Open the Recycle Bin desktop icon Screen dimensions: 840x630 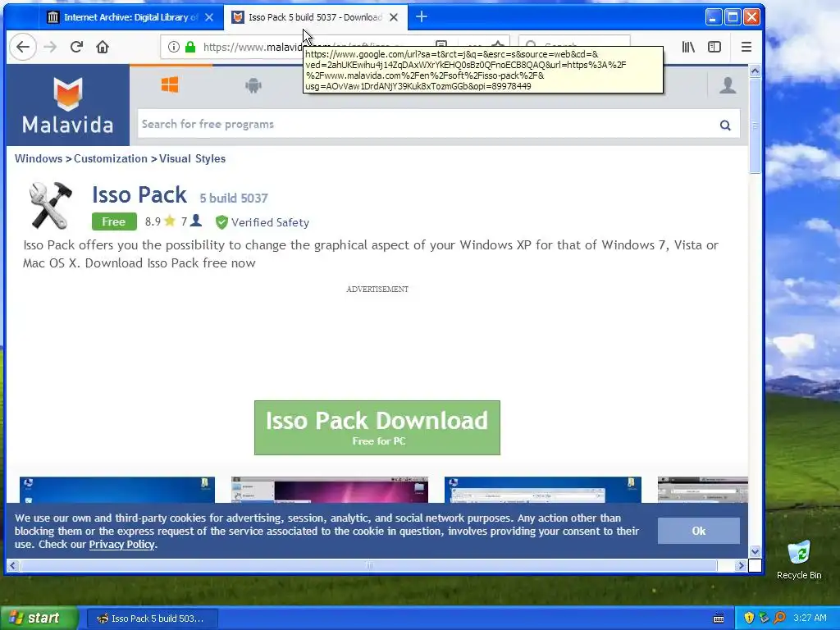point(799,559)
